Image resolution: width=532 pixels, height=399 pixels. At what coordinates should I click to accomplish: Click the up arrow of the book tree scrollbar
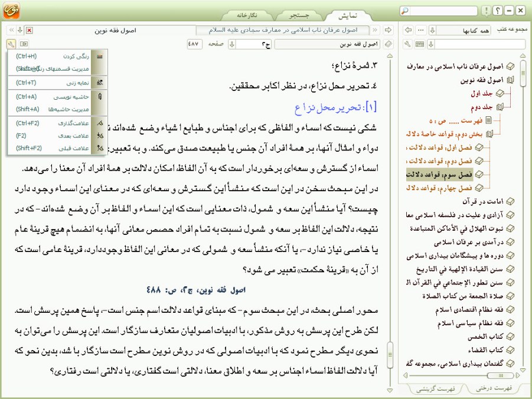(523, 56)
